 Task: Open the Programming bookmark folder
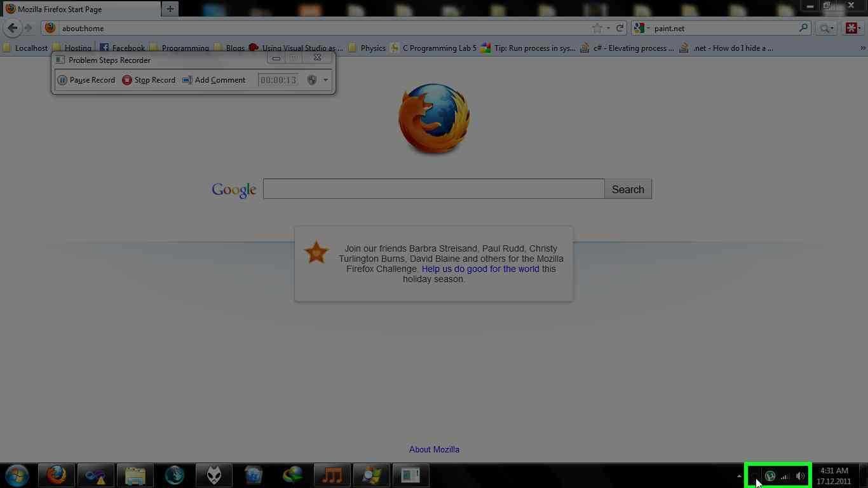point(179,48)
